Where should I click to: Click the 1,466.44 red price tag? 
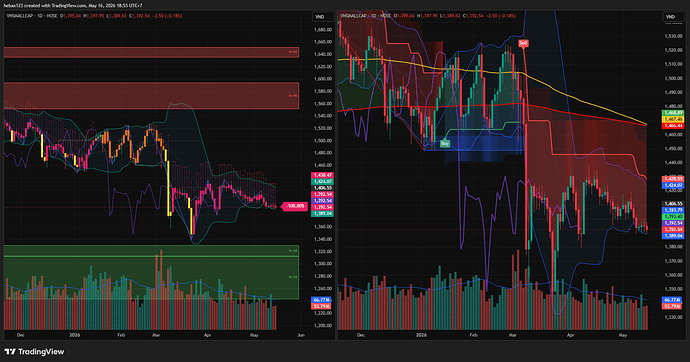click(x=673, y=126)
